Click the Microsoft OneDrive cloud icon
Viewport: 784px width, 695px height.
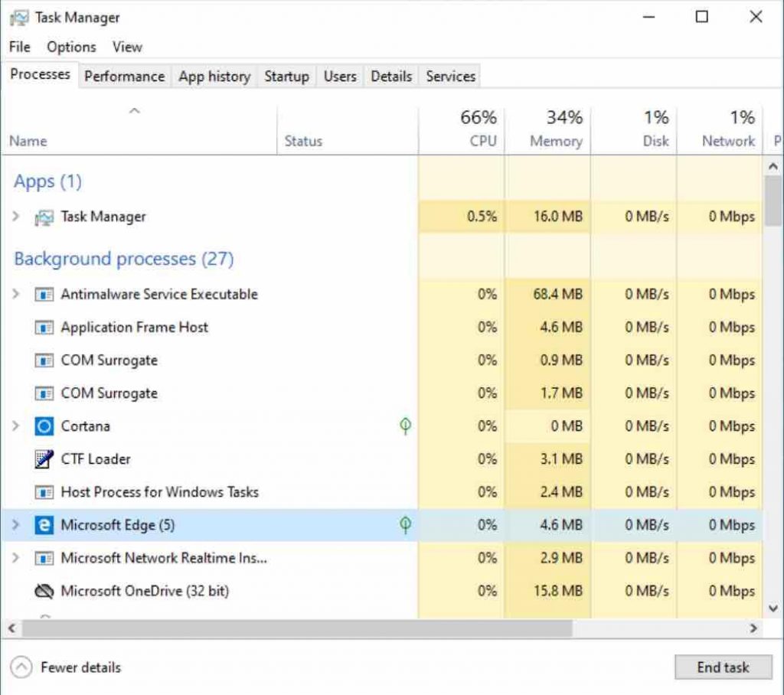click(44, 591)
